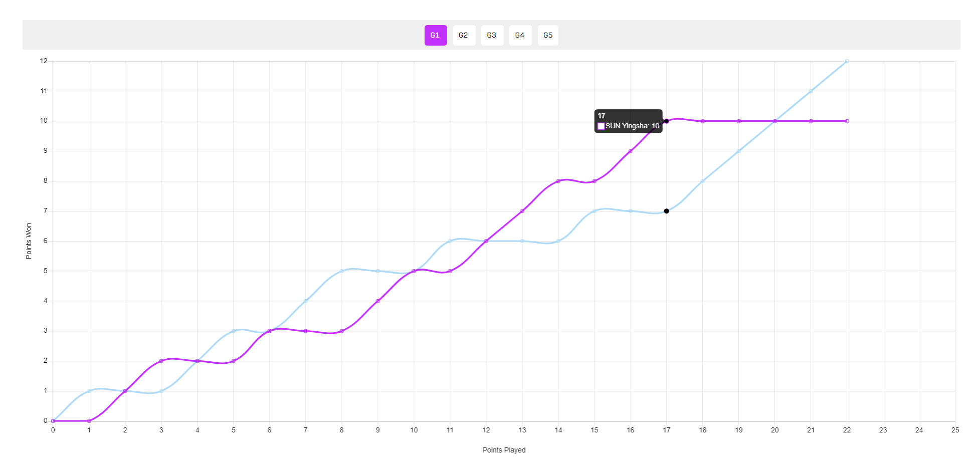
Task: Click the purple data point at 3 points played
Action: [161, 361]
